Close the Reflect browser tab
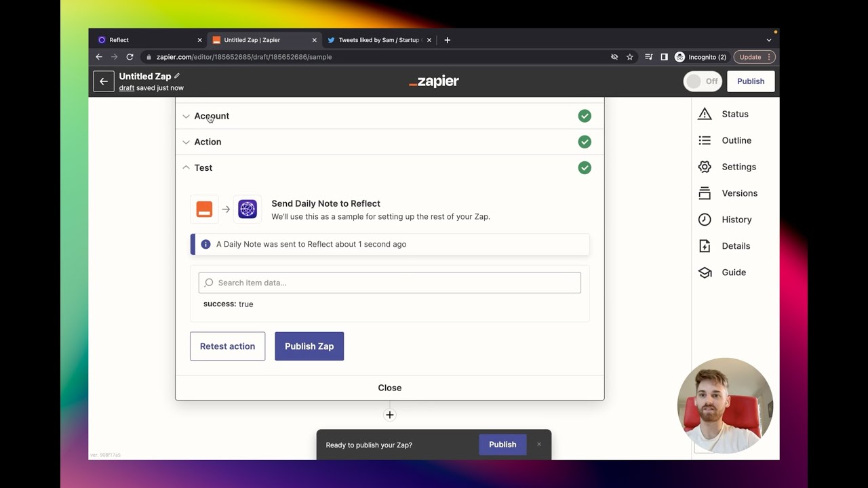This screenshot has height=488, width=868. pos(199,40)
